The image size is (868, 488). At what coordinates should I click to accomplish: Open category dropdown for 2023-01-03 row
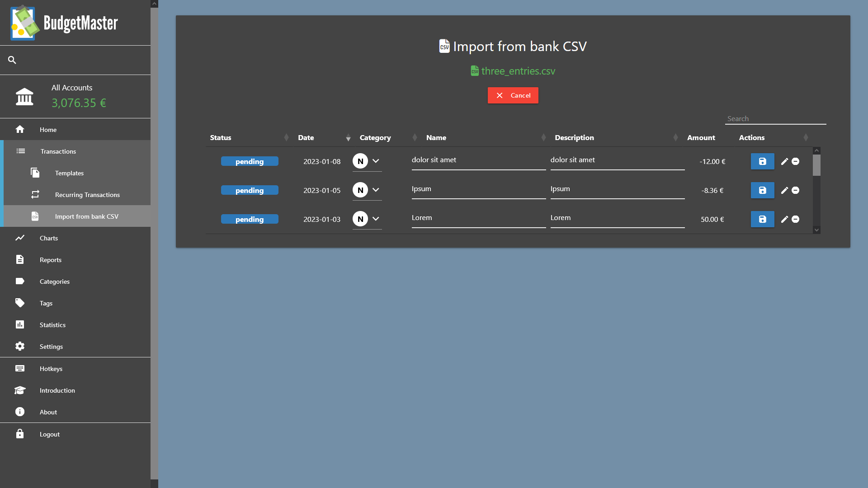click(367, 219)
